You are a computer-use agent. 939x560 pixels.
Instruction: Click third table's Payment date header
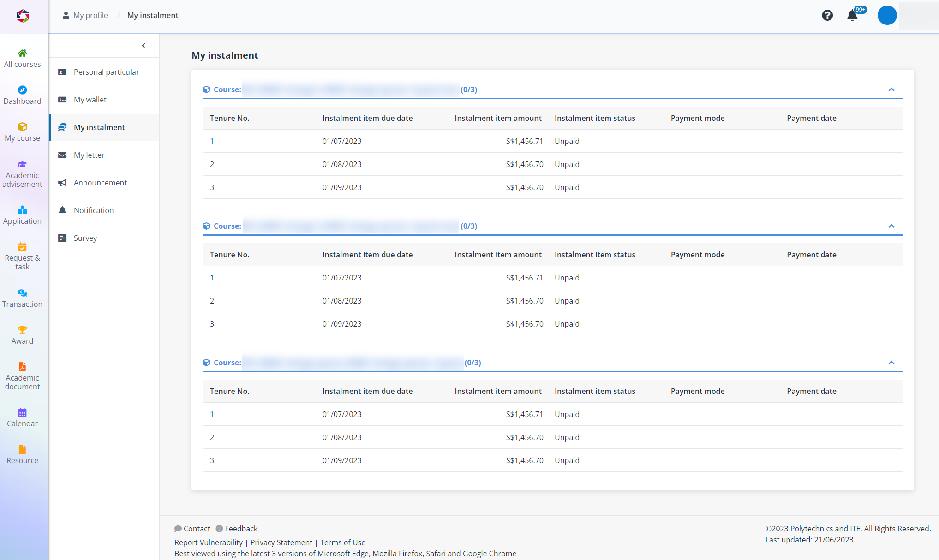coord(812,391)
